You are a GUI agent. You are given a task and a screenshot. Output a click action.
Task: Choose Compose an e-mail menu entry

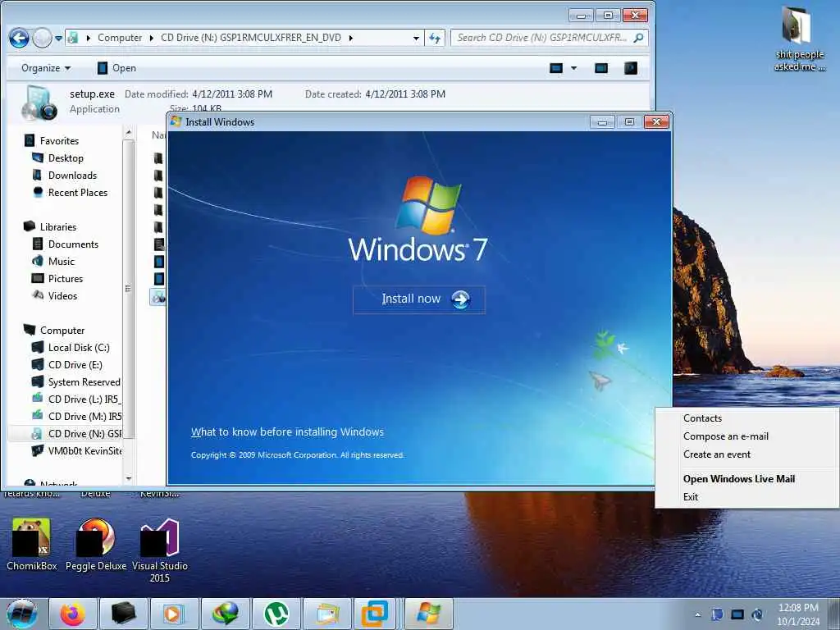coord(726,436)
